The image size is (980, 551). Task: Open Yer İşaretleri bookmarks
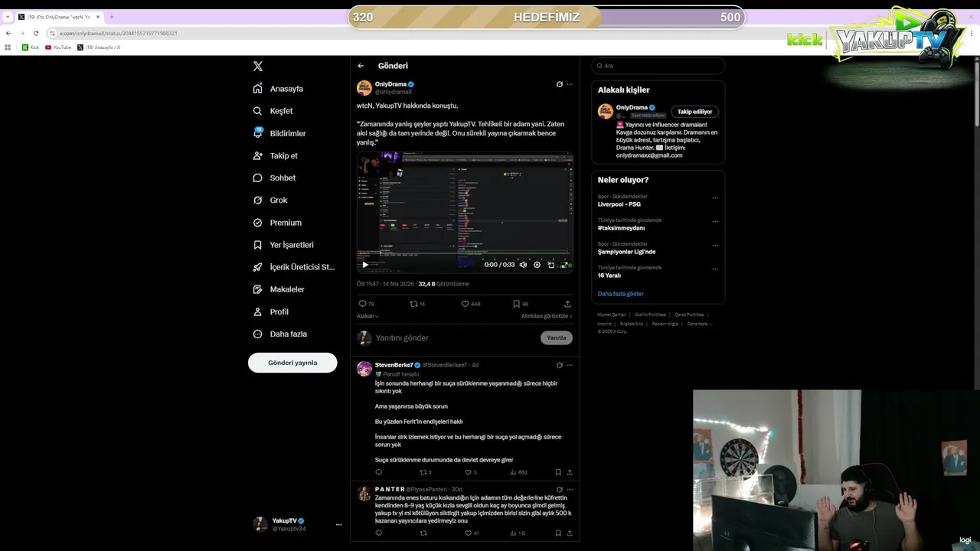(x=283, y=245)
